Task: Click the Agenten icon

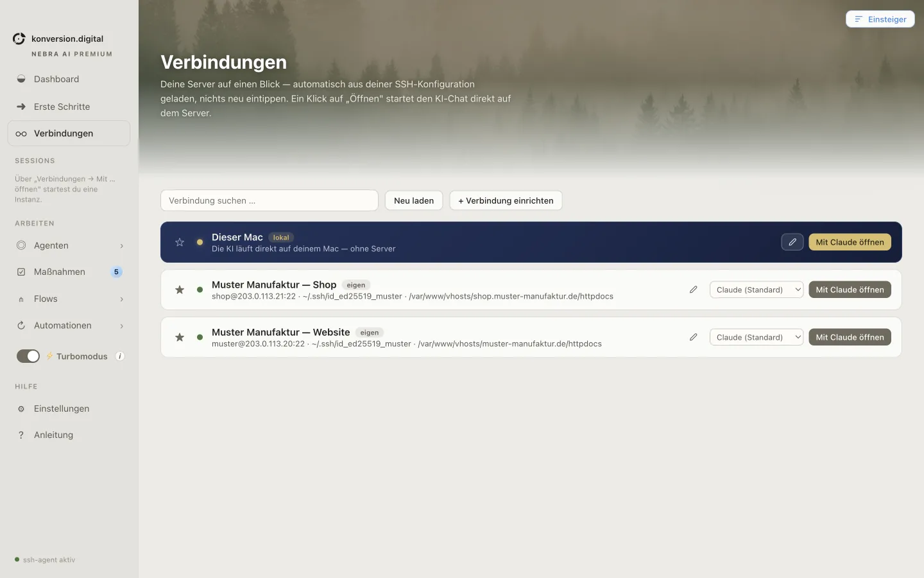Action: [21, 245]
